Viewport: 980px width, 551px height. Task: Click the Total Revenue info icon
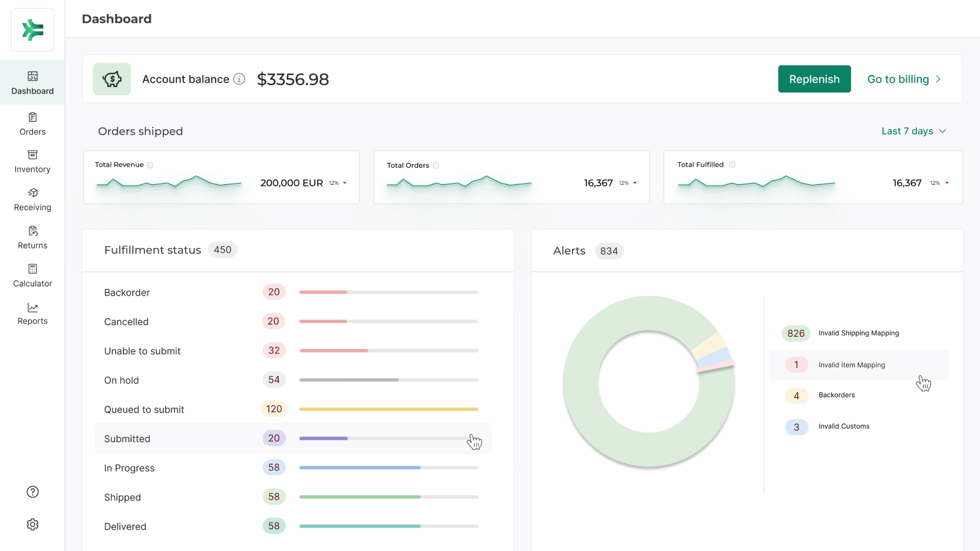point(150,165)
